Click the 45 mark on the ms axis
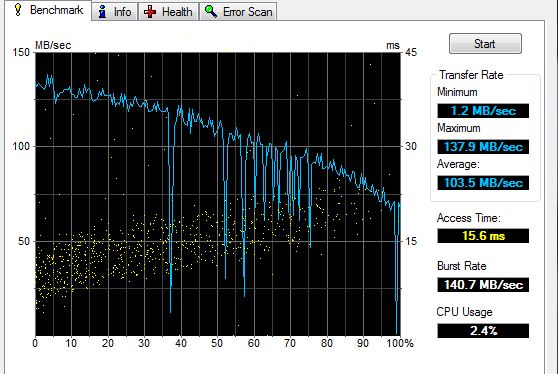This screenshot has width=558, height=374. (411, 52)
